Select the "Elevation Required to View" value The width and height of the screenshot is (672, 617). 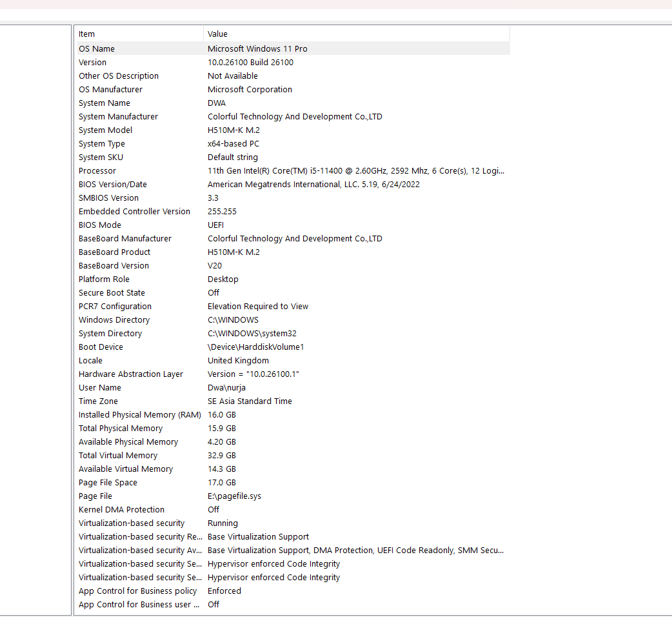coord(258,307)
